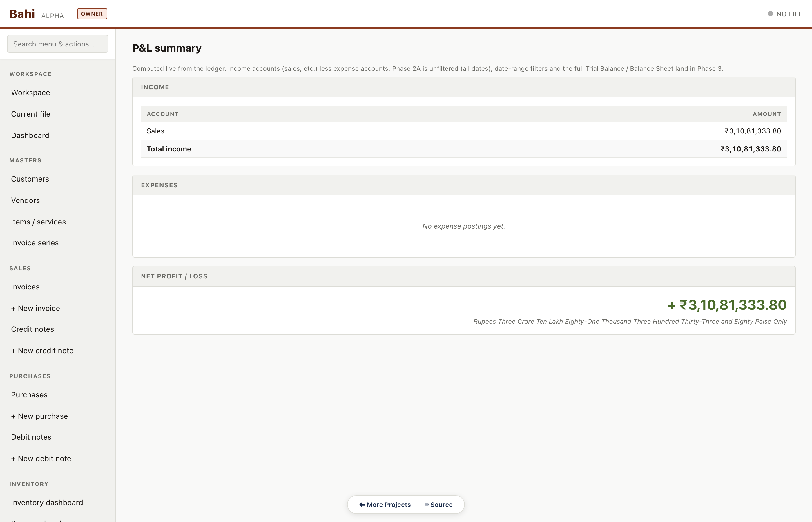The width and height of the screenshot is (812, 522).
Task: Start a + New purchase
Action: 39,416
